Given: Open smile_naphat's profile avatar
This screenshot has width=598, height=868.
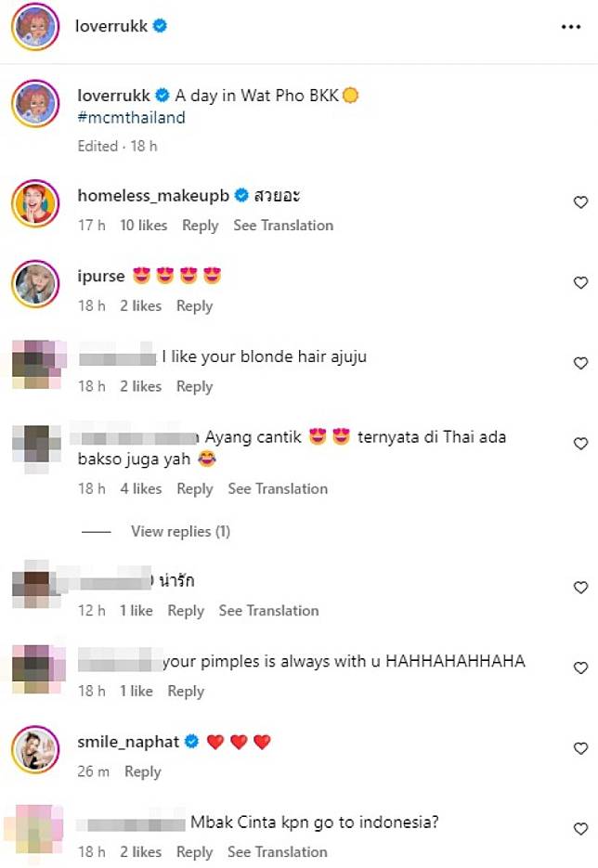Looking at the screenshot, I should [x=35, y=749].
